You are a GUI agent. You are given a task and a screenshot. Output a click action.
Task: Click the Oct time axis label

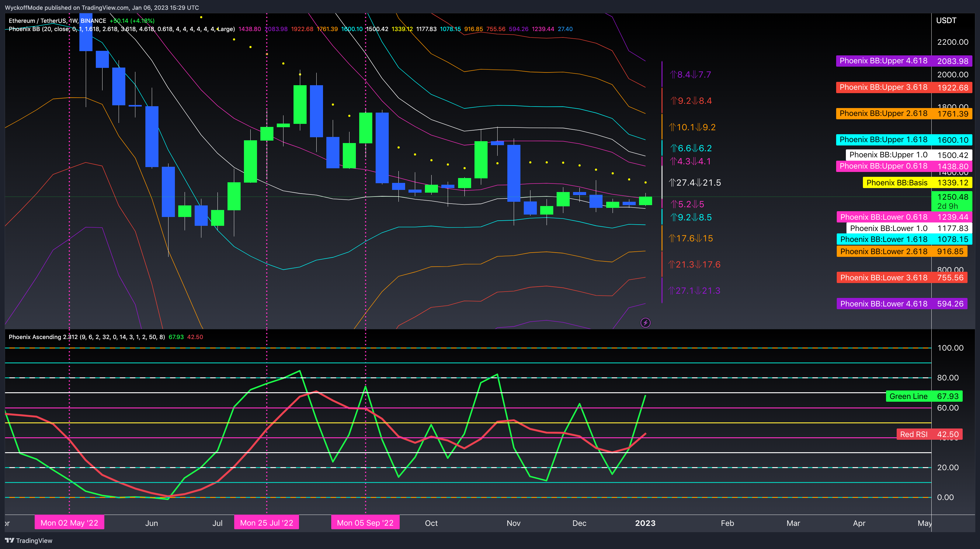[x=431, y=523]
